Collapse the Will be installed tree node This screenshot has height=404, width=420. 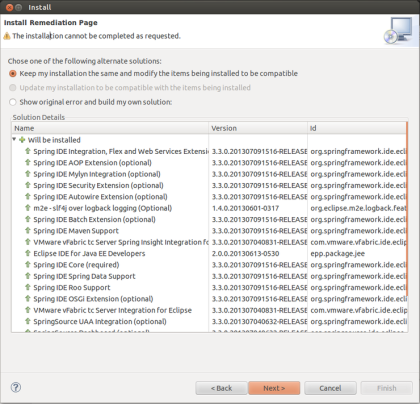click(14, 139)
